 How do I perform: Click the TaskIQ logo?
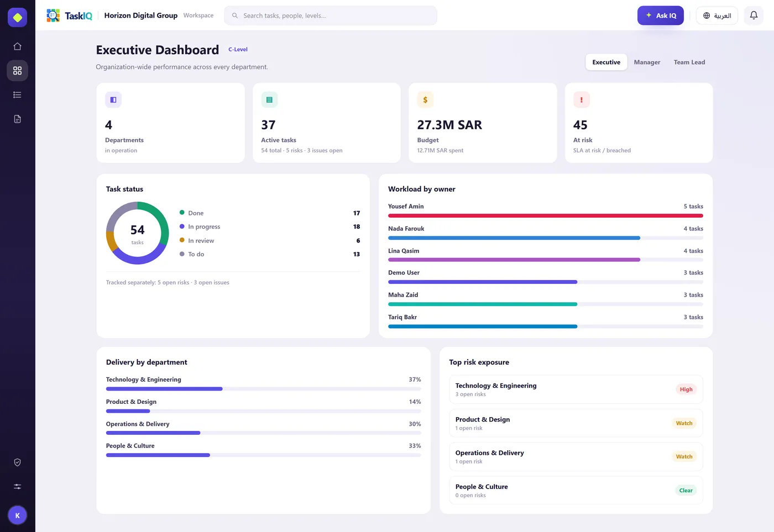[70, 15]
